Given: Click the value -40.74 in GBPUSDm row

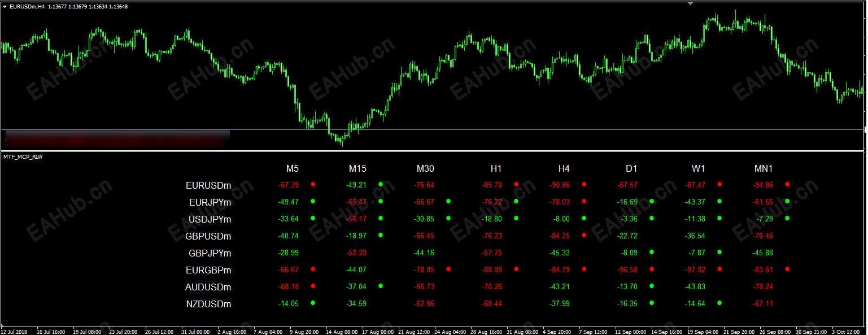Looking at the screenshot, I should click(x=289, y=236).
